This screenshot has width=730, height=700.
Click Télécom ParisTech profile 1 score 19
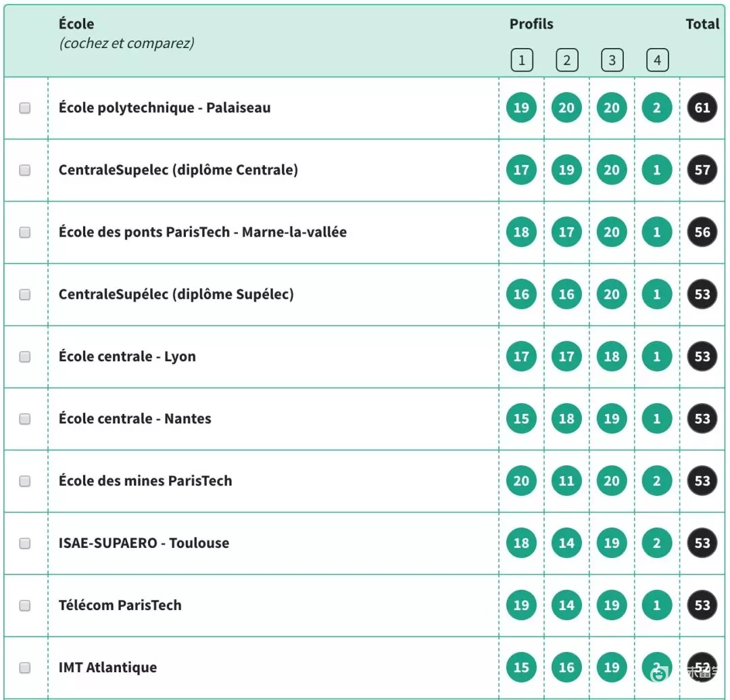tap(521, 605)
